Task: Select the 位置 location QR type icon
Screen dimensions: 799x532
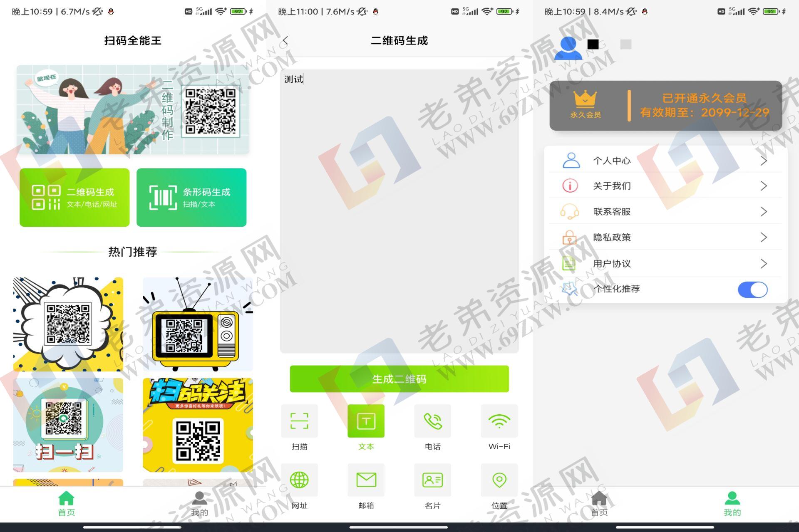Action: (x=499, y=480)
